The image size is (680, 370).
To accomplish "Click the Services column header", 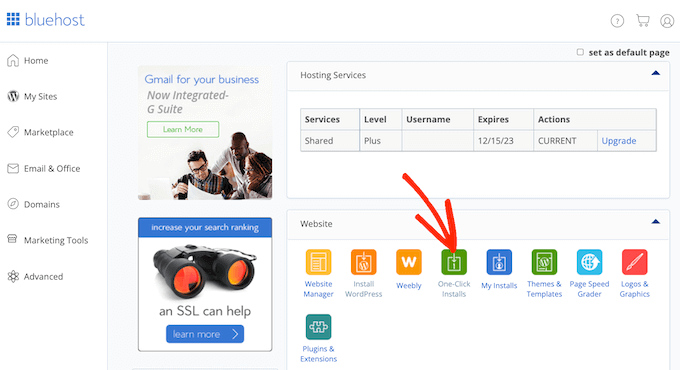I will click(330, 119).
